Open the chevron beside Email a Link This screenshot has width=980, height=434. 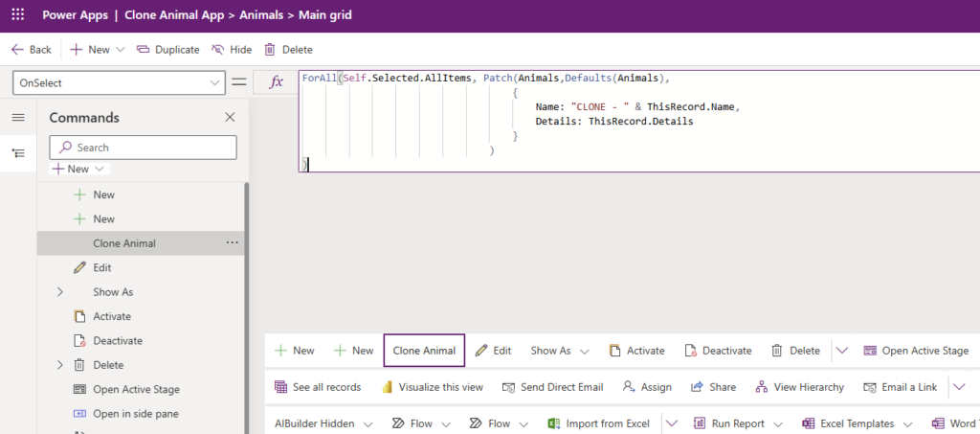[x=959, y=387]
